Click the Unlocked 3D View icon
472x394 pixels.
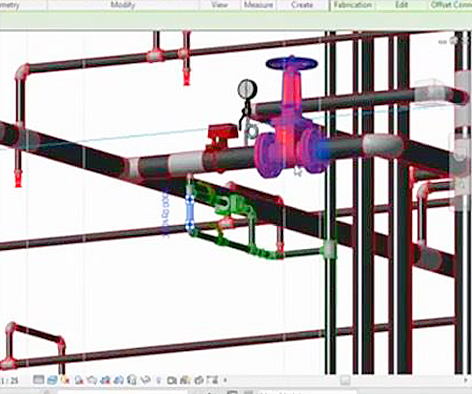point(132,380)
